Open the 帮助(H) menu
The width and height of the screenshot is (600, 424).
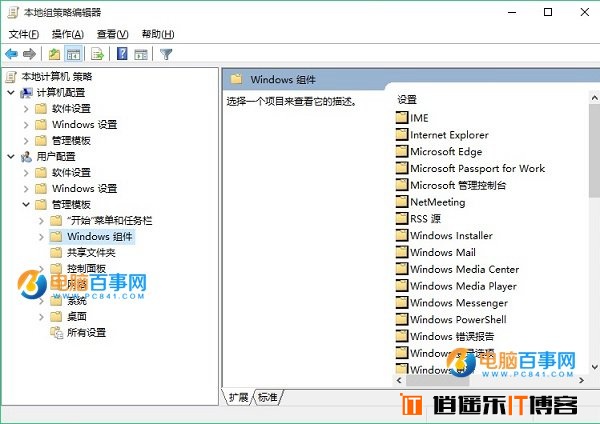(158, 34)
